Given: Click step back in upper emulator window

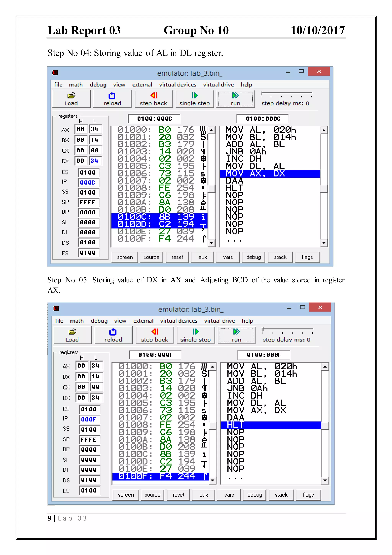Looking at the screenshot, I should click(154, 99).
